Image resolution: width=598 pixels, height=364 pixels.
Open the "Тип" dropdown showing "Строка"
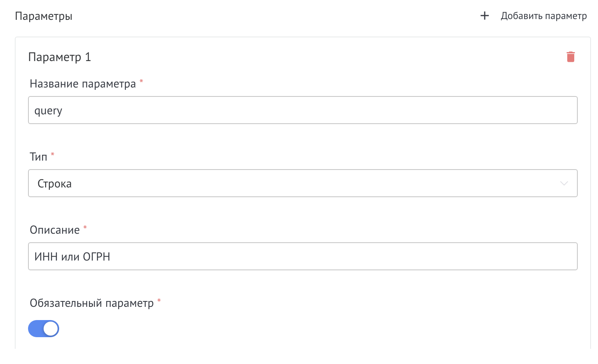273,183
